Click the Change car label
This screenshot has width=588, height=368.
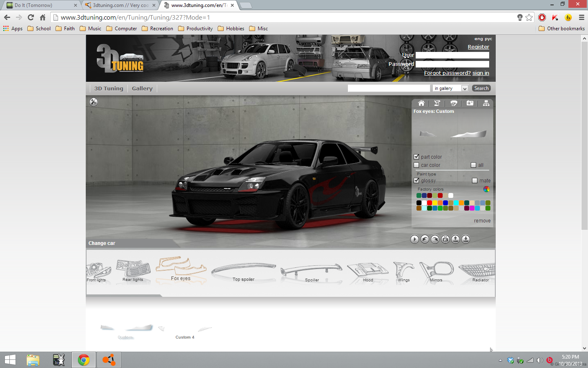coord(102,243)
